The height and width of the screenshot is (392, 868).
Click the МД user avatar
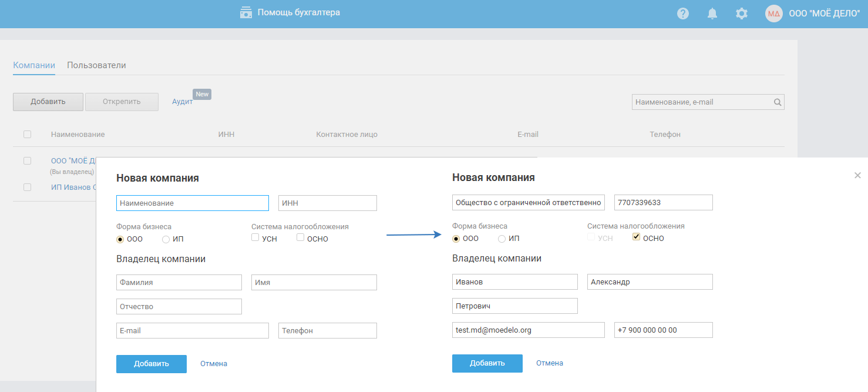tap(774, 14)
